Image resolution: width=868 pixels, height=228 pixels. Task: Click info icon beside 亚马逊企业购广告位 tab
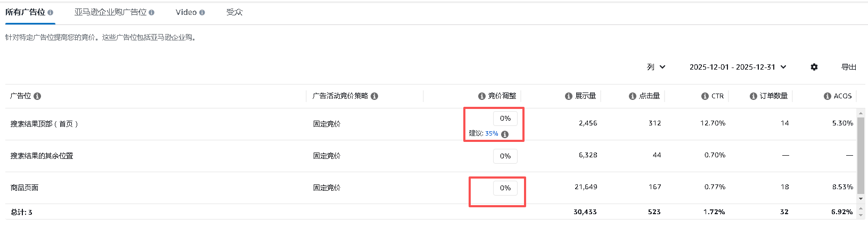pyautogui.click(x=152, y=12)
